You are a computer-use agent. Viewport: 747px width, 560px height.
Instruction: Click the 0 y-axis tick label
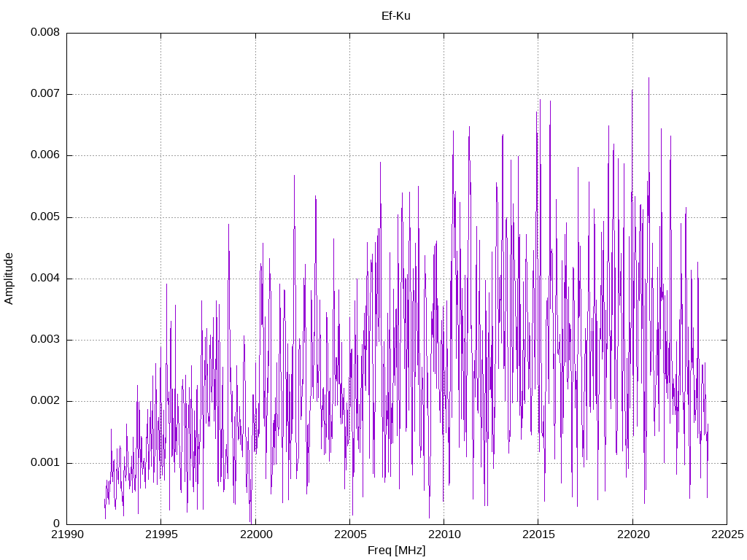pyautogui.click(x=57, y=524)
